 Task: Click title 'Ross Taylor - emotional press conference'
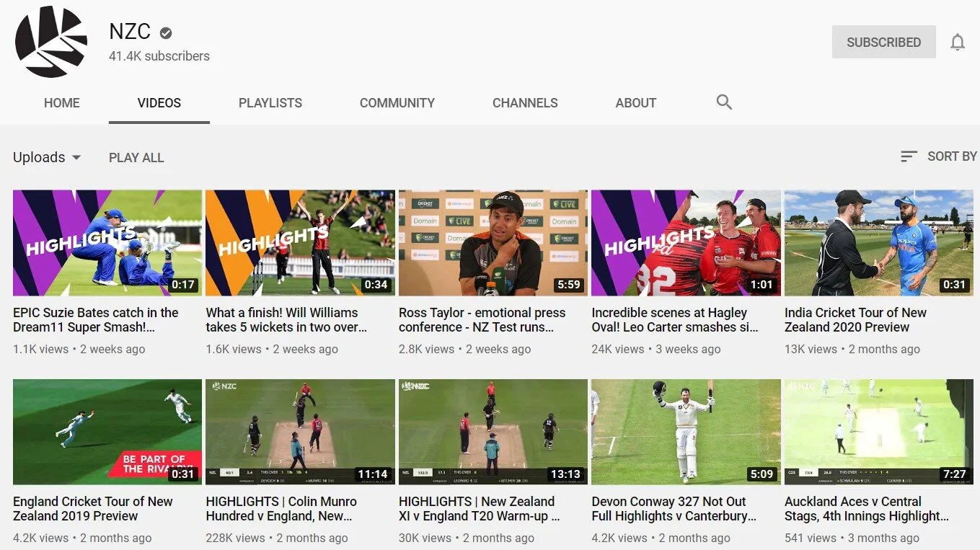pyautogui.click(x=482, y=319)
